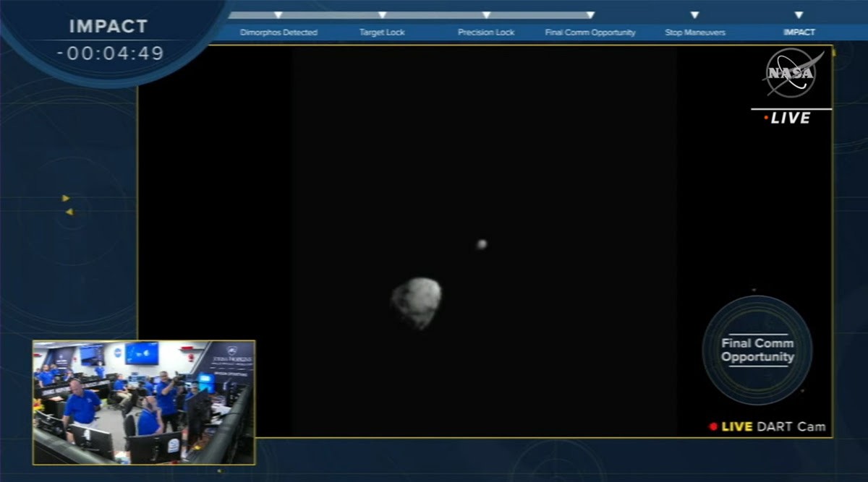Viewport: 868px width, 482px height.
Task: Click the Target Lock timeline marker triangle
Action: [383, 15]
